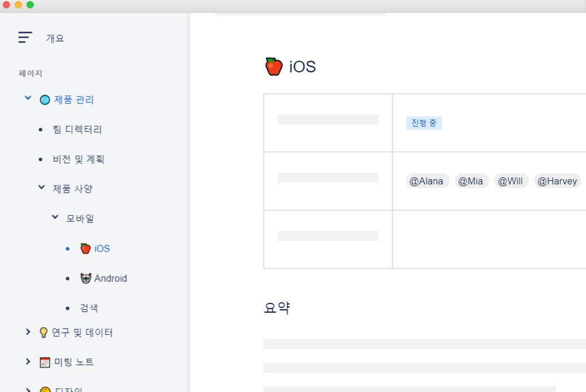The height and width of the screenshot is (392, 586).
Task: Click the @Harvey mention
Action: pyautogui.click(x=557, y=181)
